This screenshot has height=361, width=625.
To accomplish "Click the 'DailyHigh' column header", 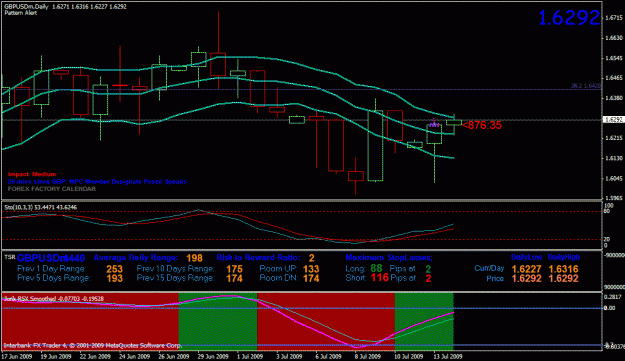I will click(564, 257).
